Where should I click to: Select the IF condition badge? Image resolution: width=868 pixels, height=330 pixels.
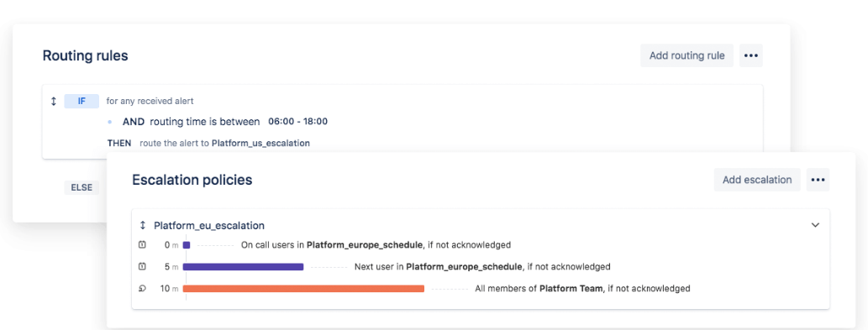tap(82, 101)
